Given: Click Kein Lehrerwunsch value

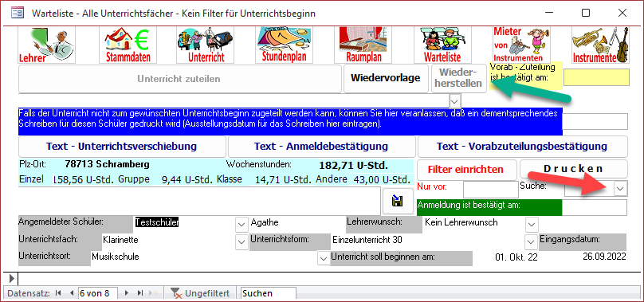Looking at the screenshot, I should coord(461,222).
